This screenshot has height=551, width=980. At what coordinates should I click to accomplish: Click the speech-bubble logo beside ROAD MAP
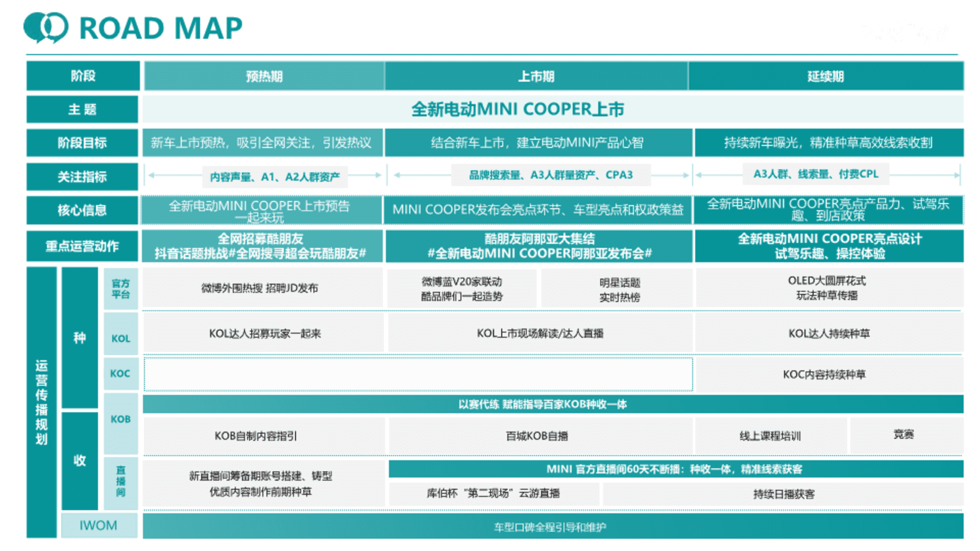click(46, 28)
